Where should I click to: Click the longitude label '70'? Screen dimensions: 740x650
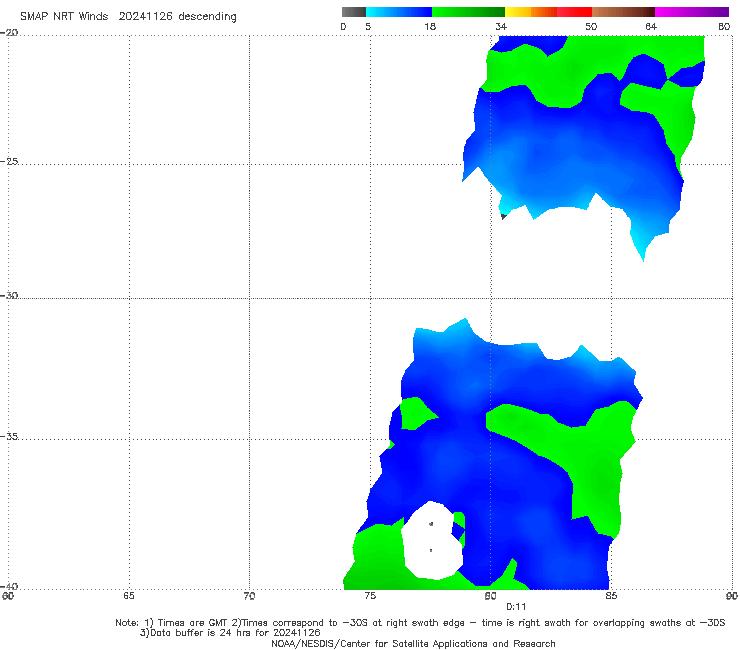coord(249,596)
